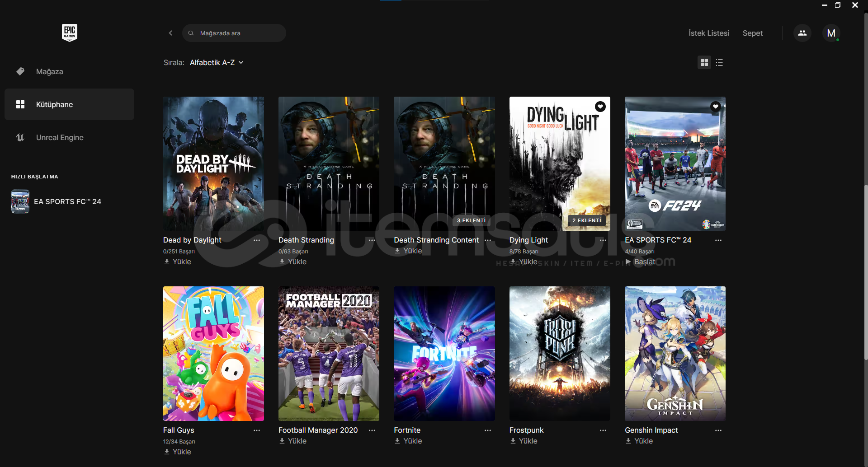Click the library vertical scrollbar
The image size is (868, 467).
[x=865, y=272]
